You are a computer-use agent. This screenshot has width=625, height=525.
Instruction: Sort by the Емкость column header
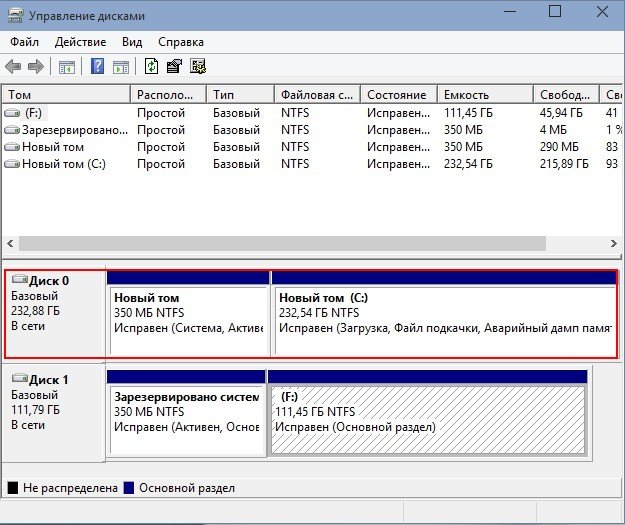[485, 95]
